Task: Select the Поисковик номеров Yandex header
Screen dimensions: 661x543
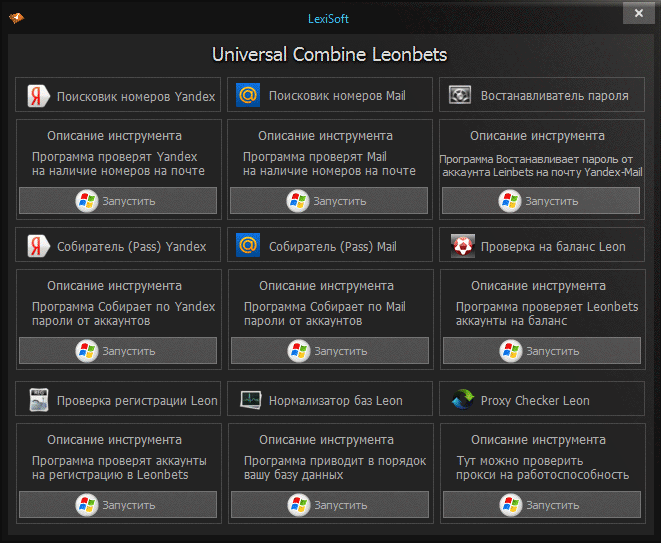Action: [x=118, y=95]
